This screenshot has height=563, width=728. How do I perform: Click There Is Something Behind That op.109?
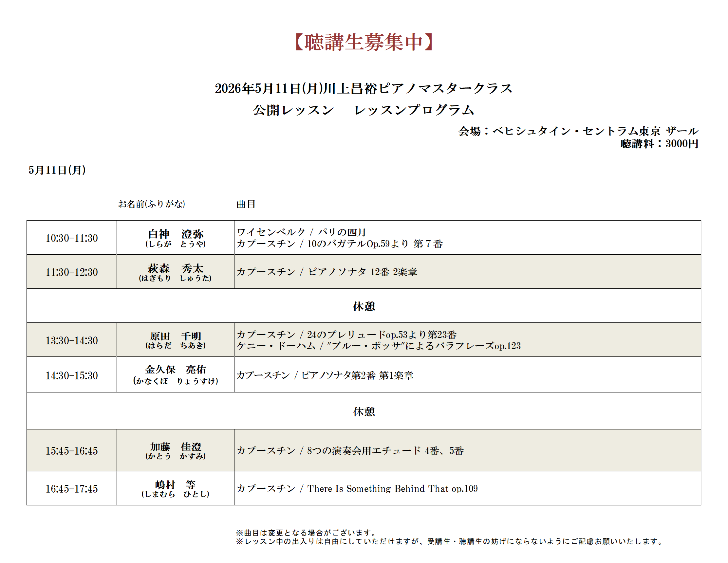[392, 489]
